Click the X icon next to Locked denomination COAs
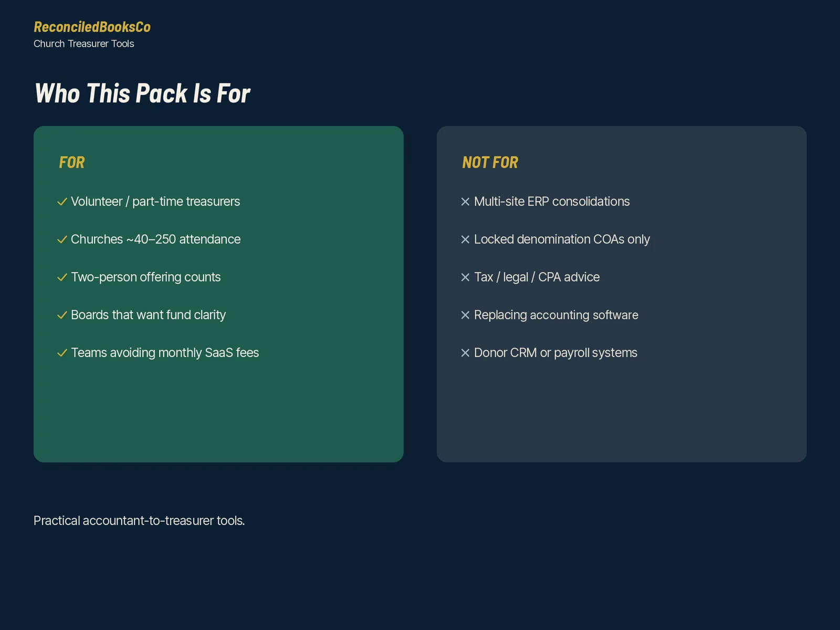The height and width of the screenshot is (630, 840). coord(465,239)
